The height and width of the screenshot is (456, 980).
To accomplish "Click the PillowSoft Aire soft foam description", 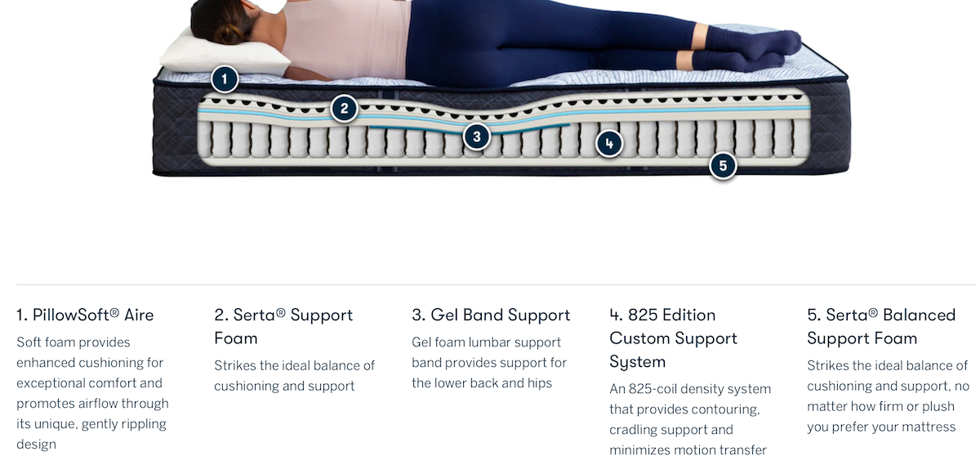I will click(92, 393).
